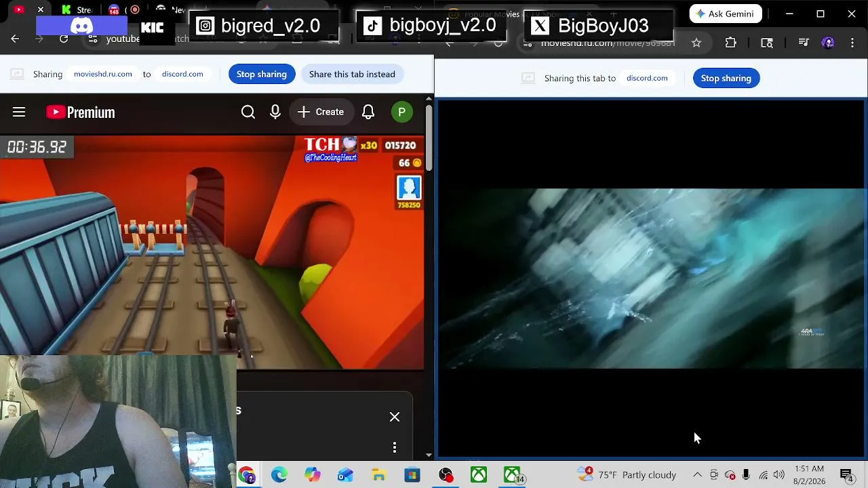
Task: Start YouTube voice search with the microphone
Action: (x=275, y=112)
